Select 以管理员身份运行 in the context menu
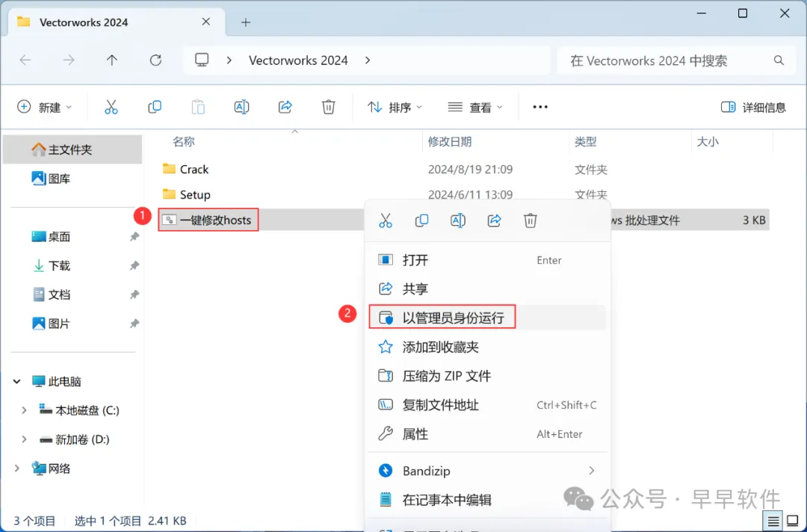The height and width of the screenshot is (532, 807). pos(488,318)
